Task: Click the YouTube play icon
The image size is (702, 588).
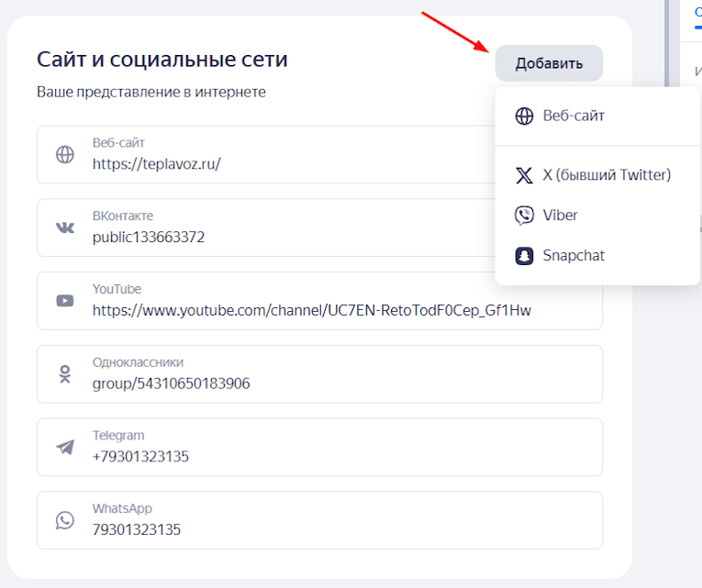Action: tap(65, 301)
